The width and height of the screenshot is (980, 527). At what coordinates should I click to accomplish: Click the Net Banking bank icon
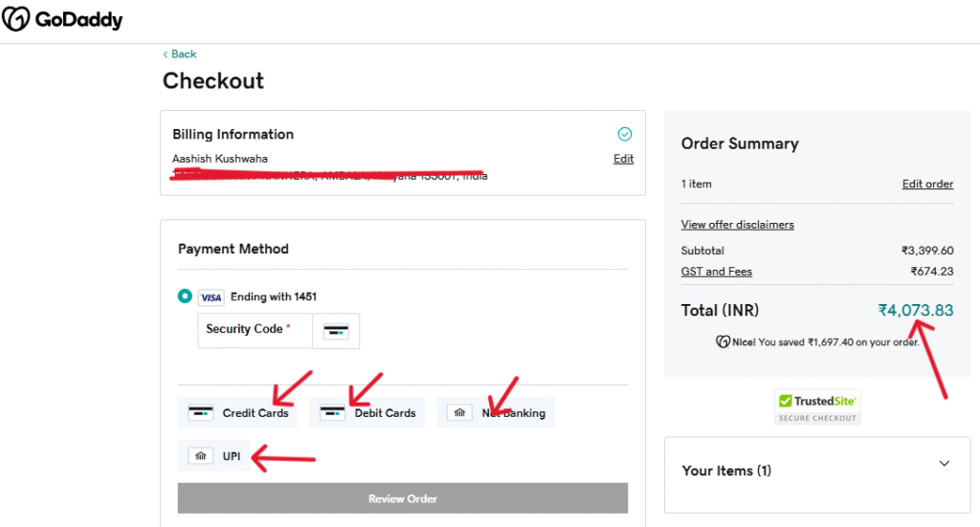click(x=459, y=413)
